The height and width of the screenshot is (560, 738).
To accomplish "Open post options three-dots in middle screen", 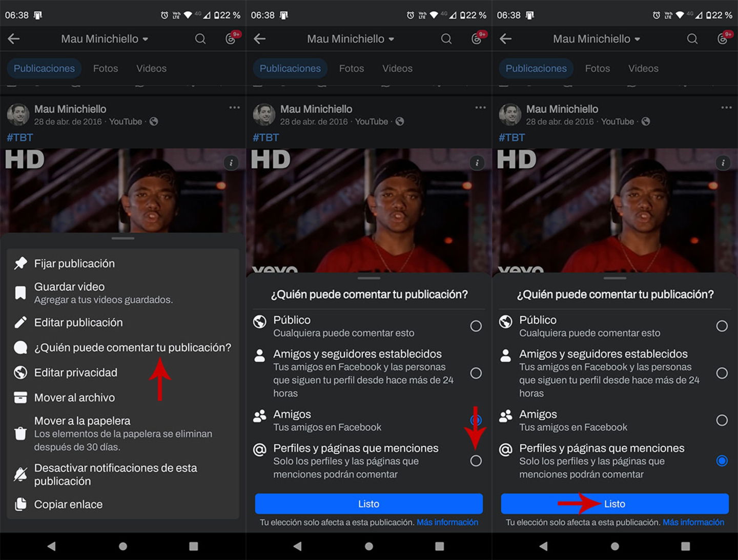I will 481,107.
